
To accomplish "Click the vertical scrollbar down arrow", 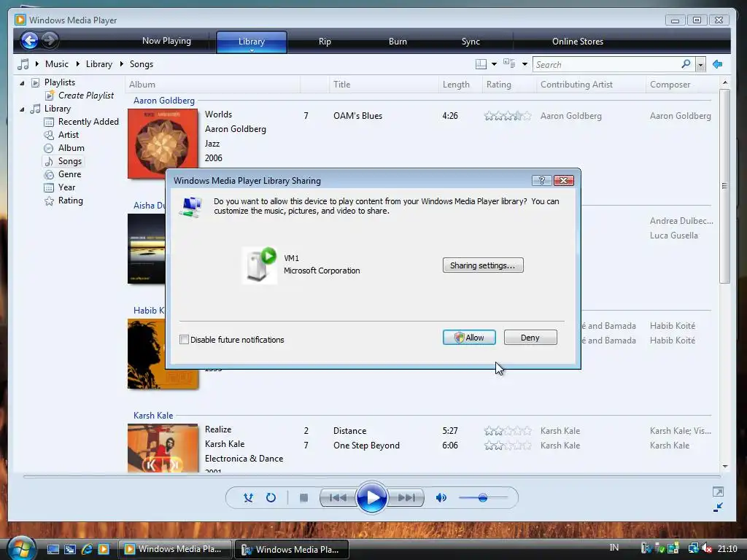I will pyautogui.click(x=725, y=466).
